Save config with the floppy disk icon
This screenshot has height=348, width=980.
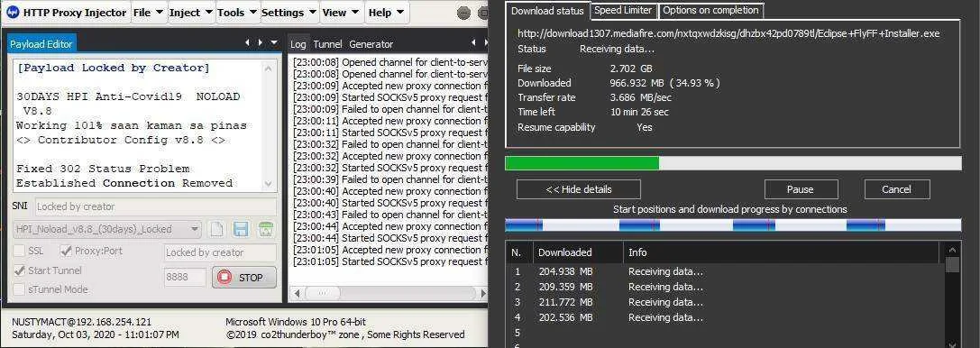pyautogui.click(x=241, y=229)
